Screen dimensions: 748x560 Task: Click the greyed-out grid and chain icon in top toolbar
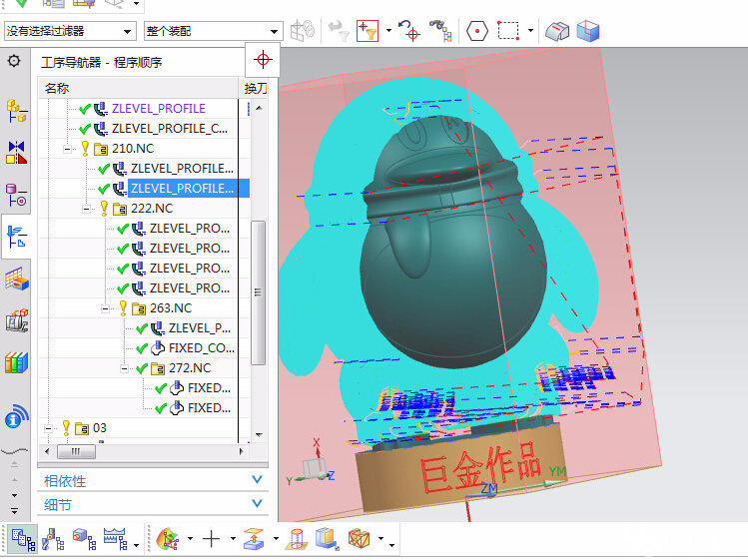click(303, 31)
